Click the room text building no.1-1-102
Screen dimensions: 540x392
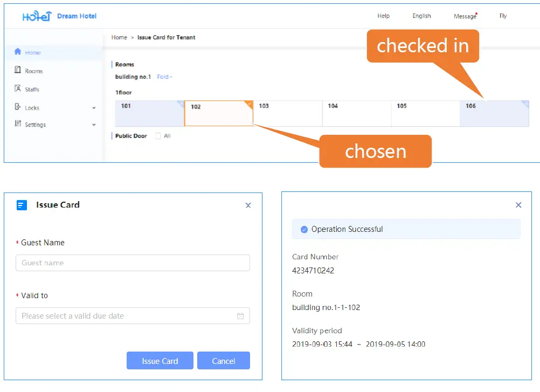click(x=326, y=307)
